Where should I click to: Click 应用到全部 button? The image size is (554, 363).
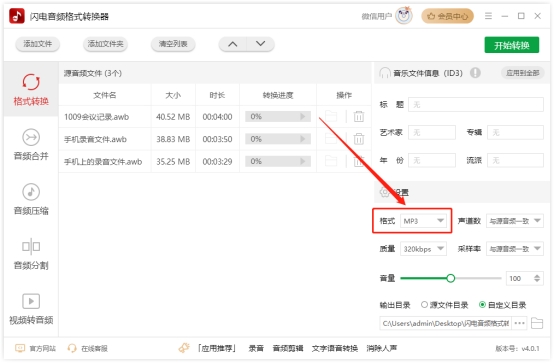pyautogui.click(x=523, y=73)
